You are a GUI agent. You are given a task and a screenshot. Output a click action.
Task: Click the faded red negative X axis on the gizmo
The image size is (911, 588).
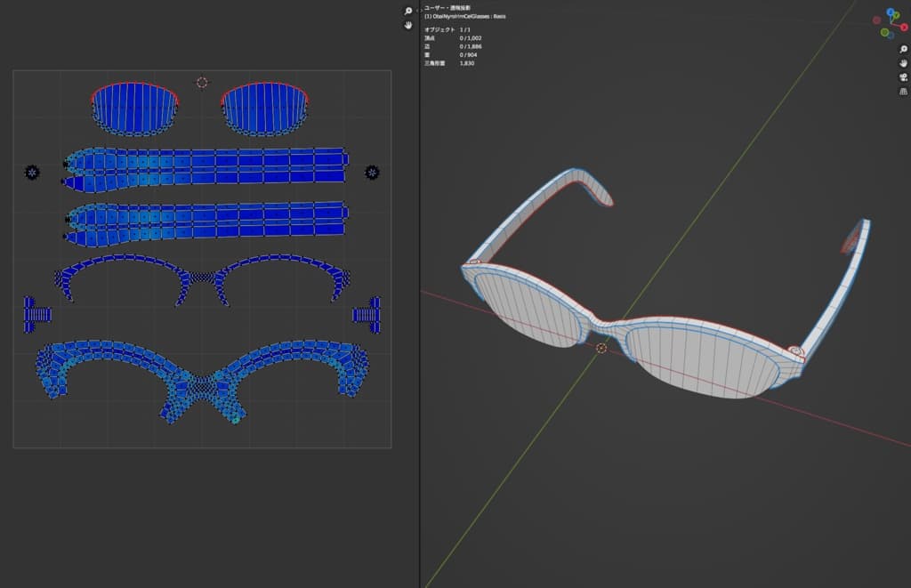click(876, 18)
